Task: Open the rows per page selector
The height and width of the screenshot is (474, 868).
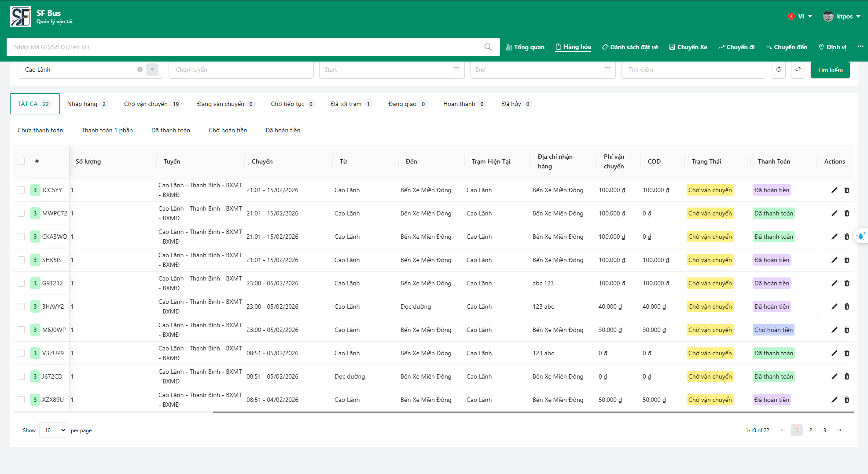Action: (x=53, y=430)
